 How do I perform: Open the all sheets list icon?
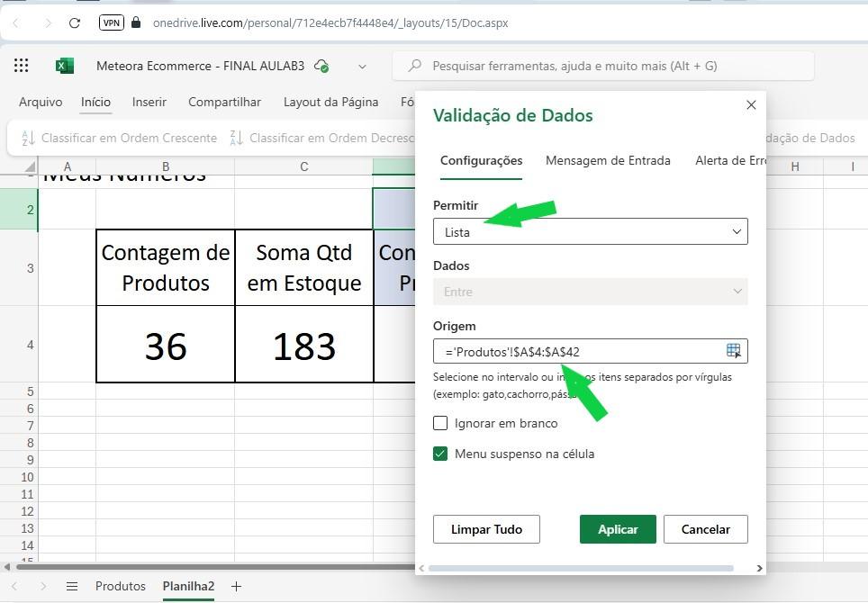click(72, 586)
